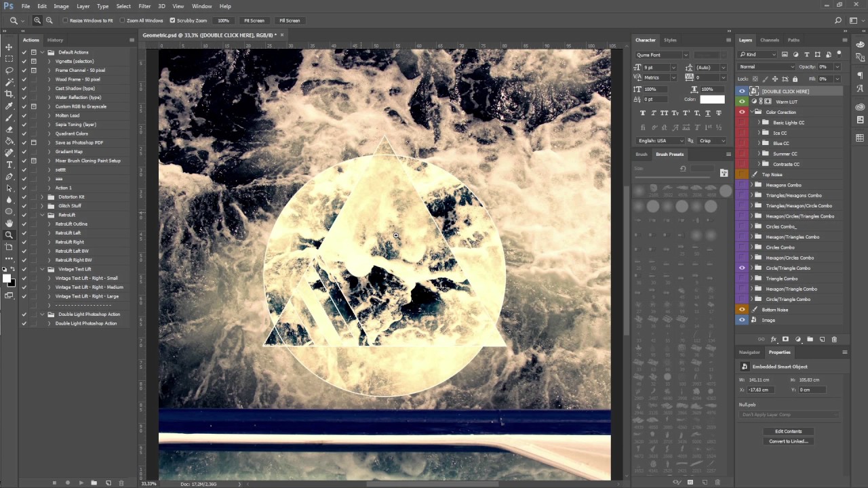Hide the Image layer
This screenshot has width=868, height=488.
pos(742,320)
